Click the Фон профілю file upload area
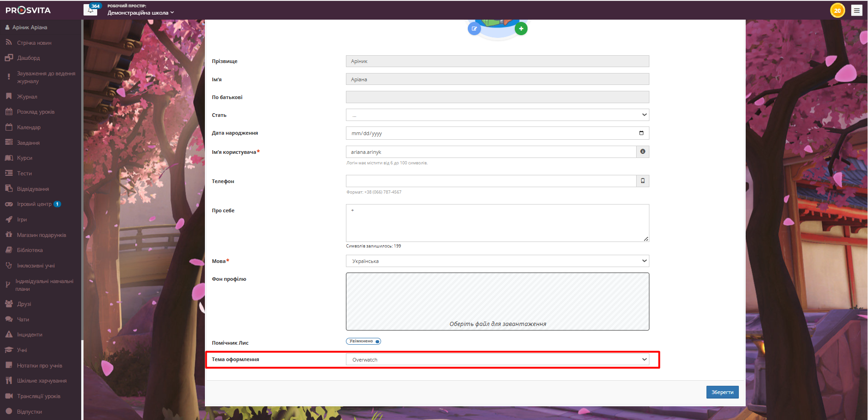The height and width of the screenshot is (420, 868). click(x=497, y=301)
